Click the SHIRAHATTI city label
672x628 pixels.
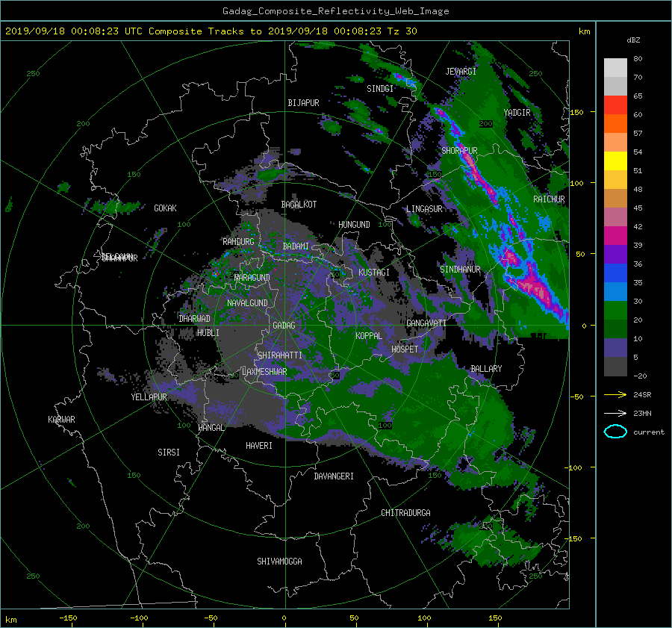tap(280, 355)
